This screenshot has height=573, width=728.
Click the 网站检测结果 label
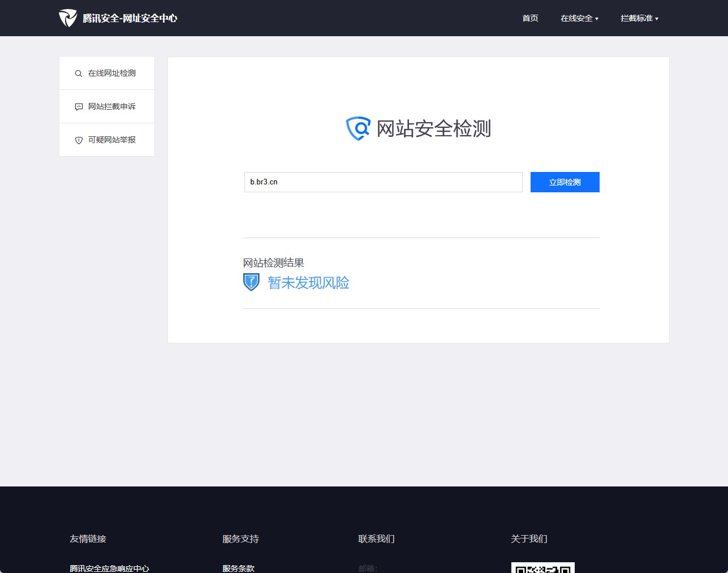[x=274, y=262]
